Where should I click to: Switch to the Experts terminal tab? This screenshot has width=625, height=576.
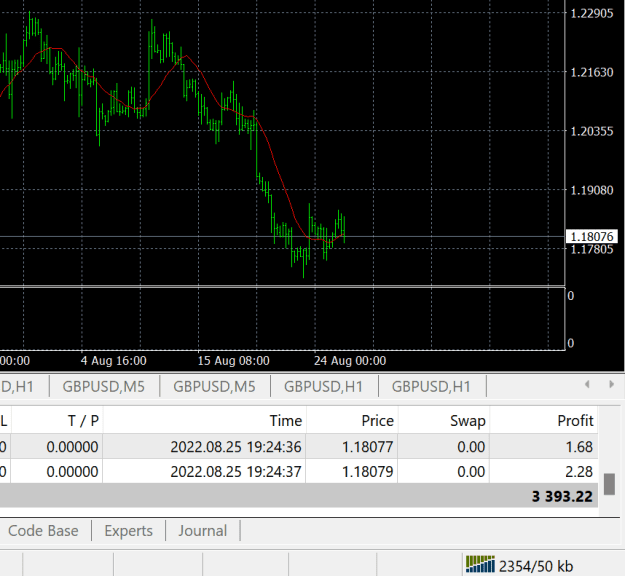[128, 531]
